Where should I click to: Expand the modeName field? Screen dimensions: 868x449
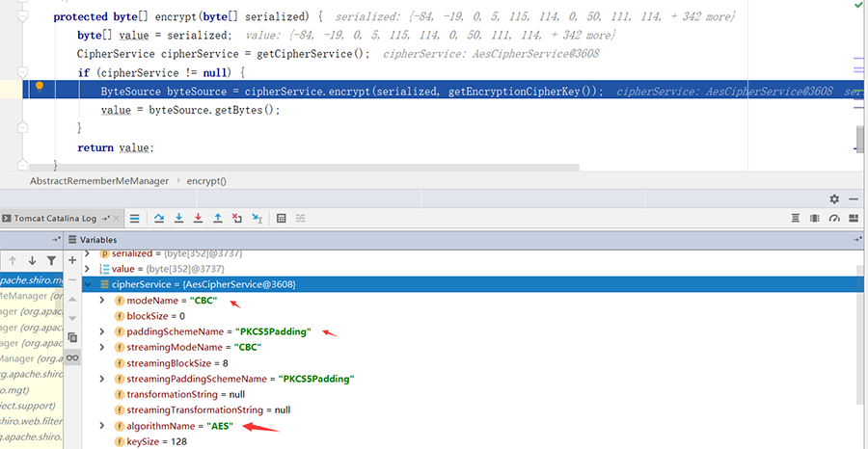point(101,301)
